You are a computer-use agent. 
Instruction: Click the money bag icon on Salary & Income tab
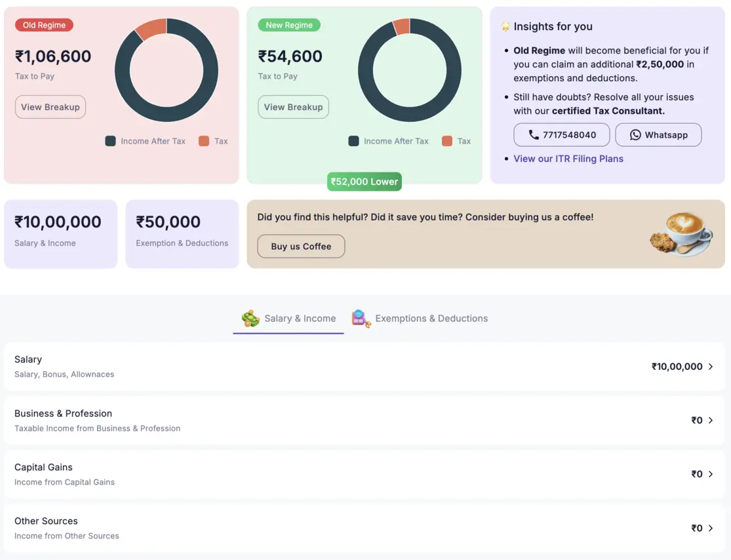251,318
